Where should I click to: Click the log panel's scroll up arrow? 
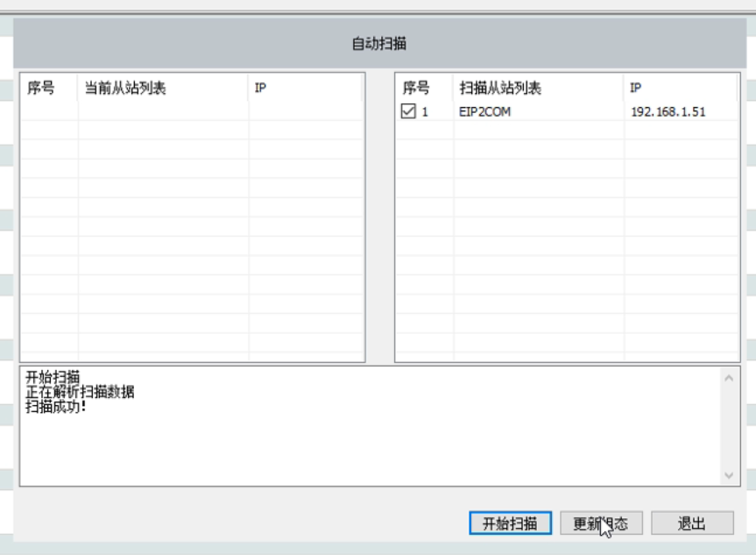pos(729,378)
